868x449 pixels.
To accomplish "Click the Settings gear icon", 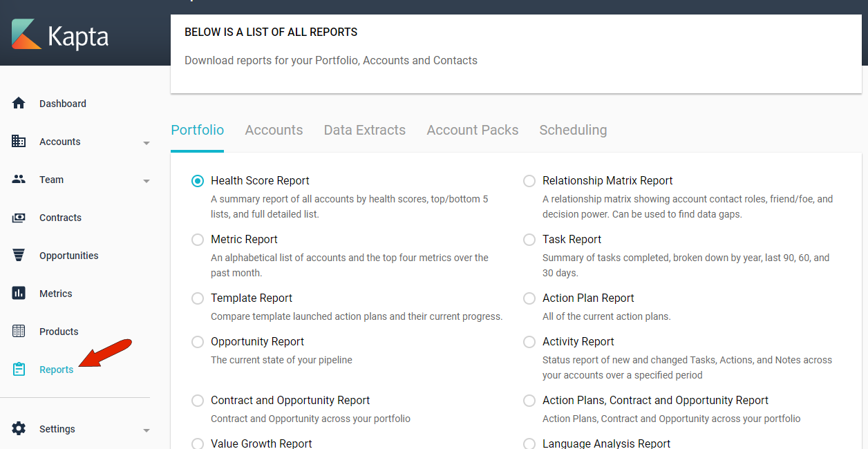I will point(19,429).
